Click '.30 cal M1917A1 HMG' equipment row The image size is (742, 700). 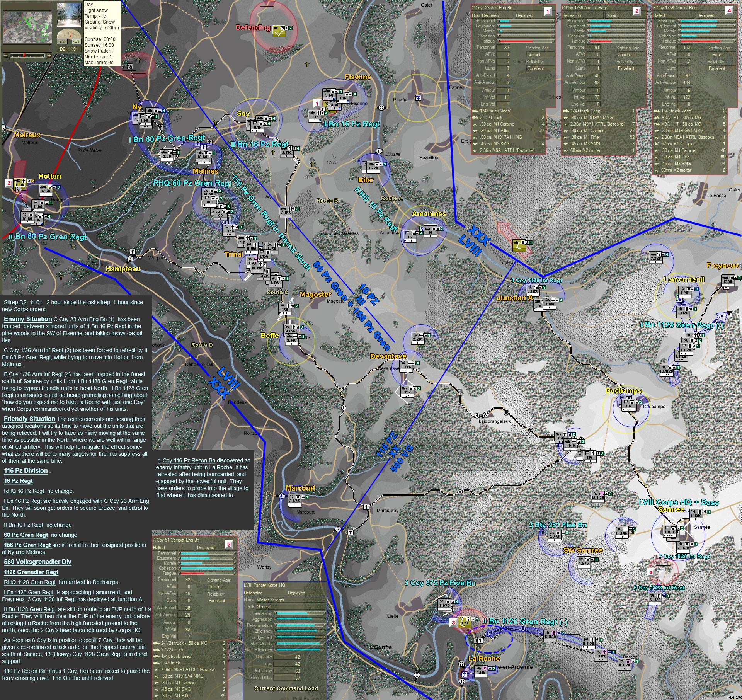508,137
